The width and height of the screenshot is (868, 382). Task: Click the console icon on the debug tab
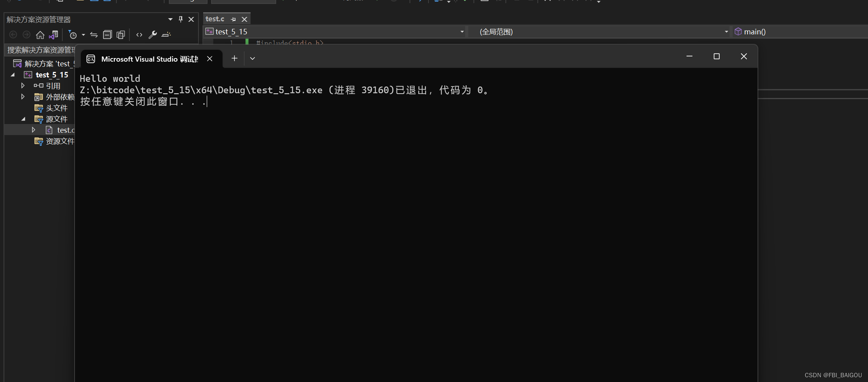point(90,58)
